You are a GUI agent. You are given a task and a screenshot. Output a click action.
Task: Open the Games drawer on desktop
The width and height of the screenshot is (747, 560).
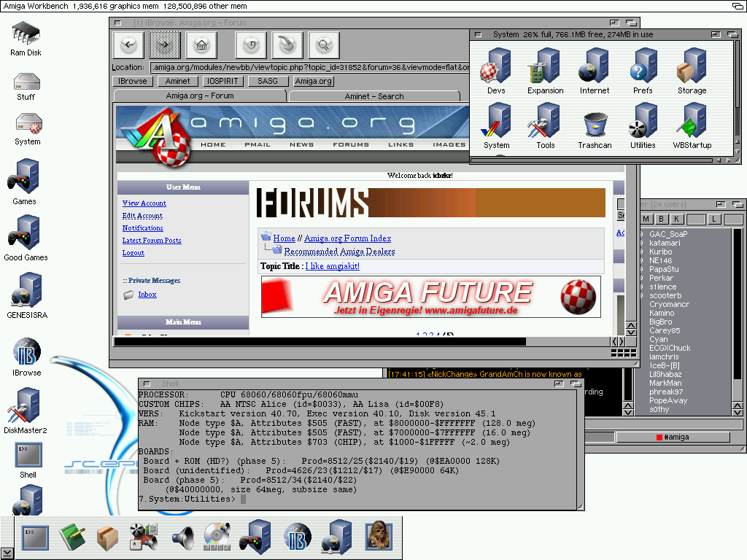(x=24, y=182)
